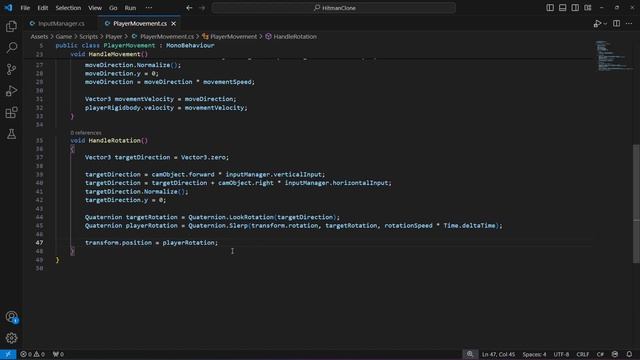Toggle the secondary side bar layout icon
The width and height of the screenshot is (640, 360).
575,8
